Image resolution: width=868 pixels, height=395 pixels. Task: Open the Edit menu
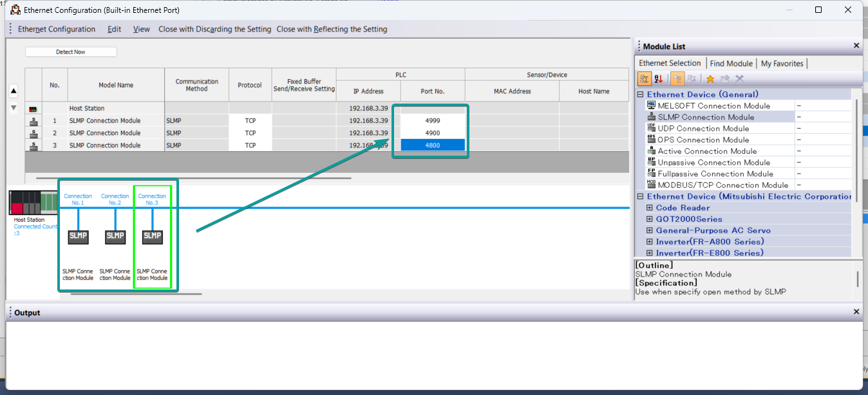(x=114, y=29)
